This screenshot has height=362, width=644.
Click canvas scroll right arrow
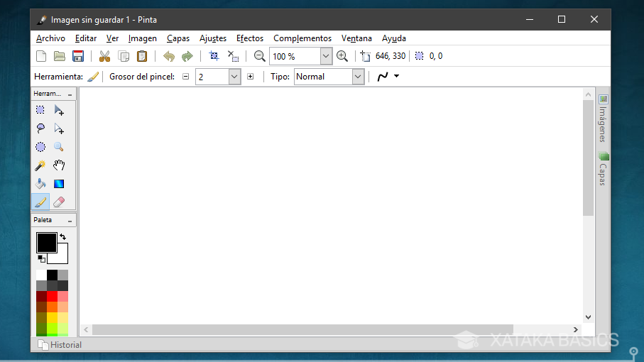(x=575, y=329)
